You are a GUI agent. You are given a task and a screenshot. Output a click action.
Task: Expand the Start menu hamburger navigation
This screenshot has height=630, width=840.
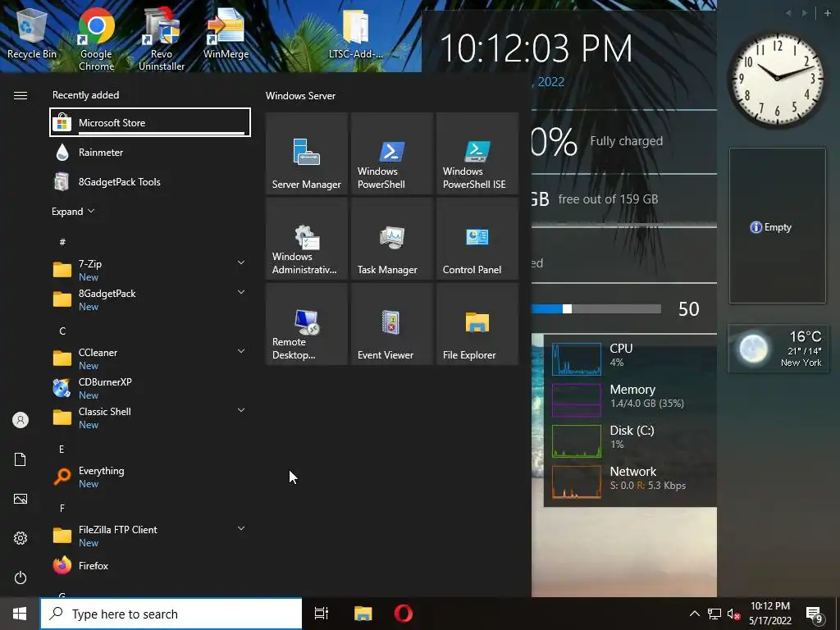[21, 95]
